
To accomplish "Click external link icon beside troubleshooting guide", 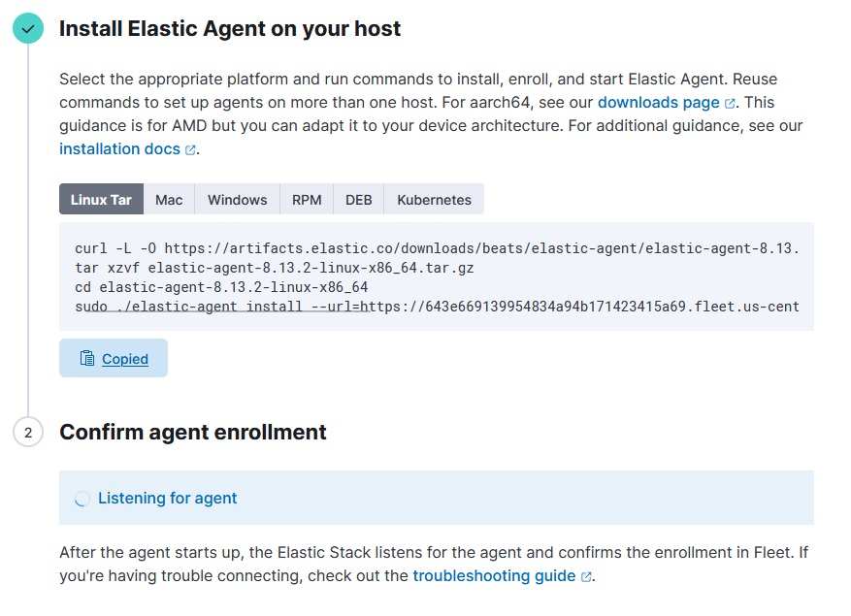I will tap(586, 576).
